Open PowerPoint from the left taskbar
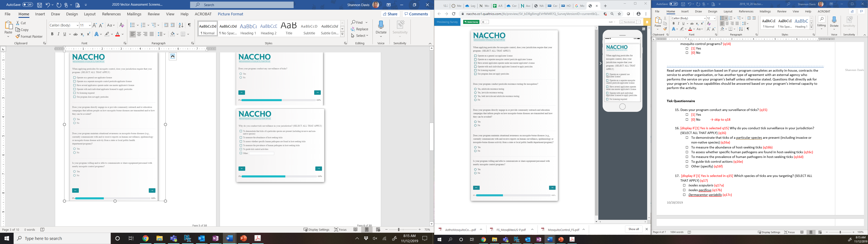The image size is (868, 244). pos(244,238)
